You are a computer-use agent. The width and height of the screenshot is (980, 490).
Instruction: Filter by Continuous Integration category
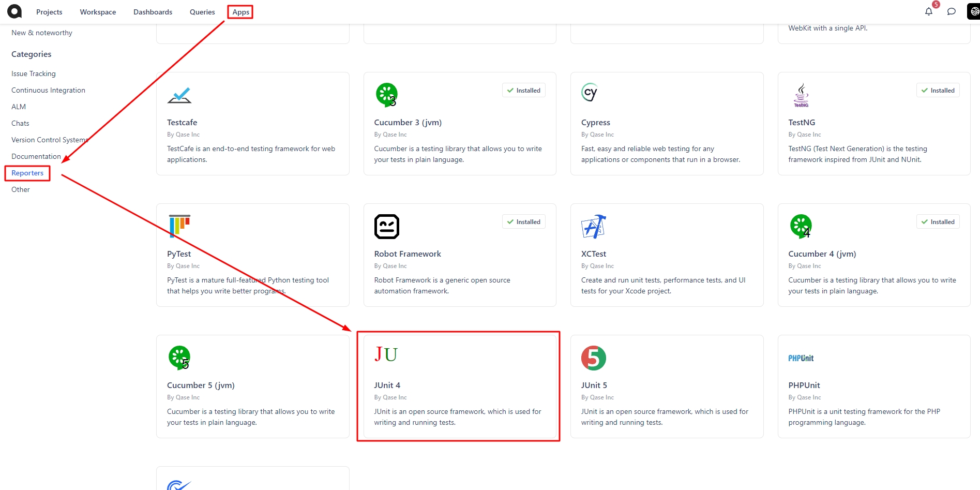click(x=48, y=90)
